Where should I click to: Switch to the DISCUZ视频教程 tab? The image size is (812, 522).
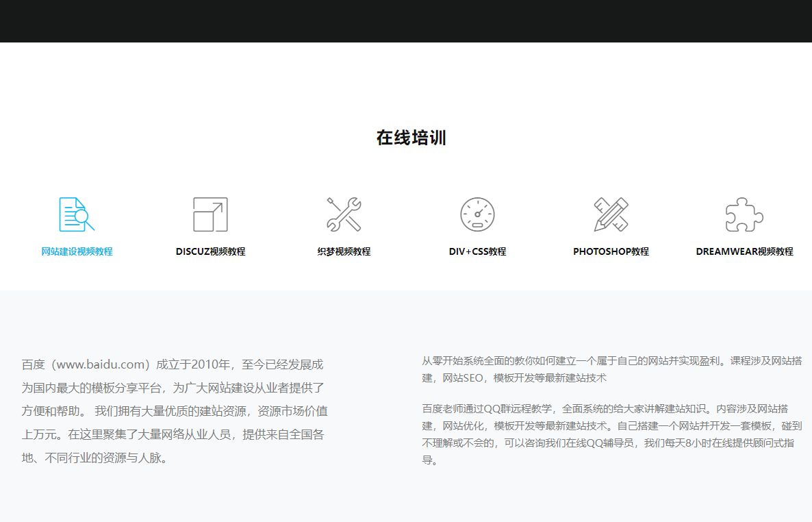coord(210,251)
